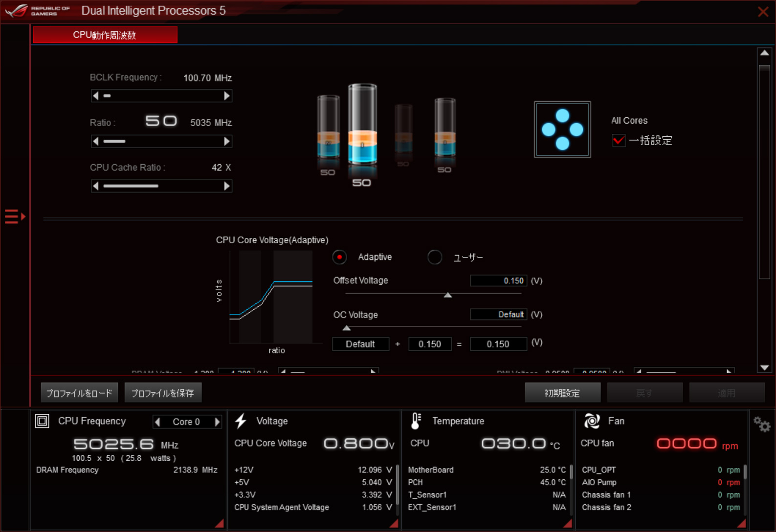Select the leftmost core cylinder

point(328,127)
